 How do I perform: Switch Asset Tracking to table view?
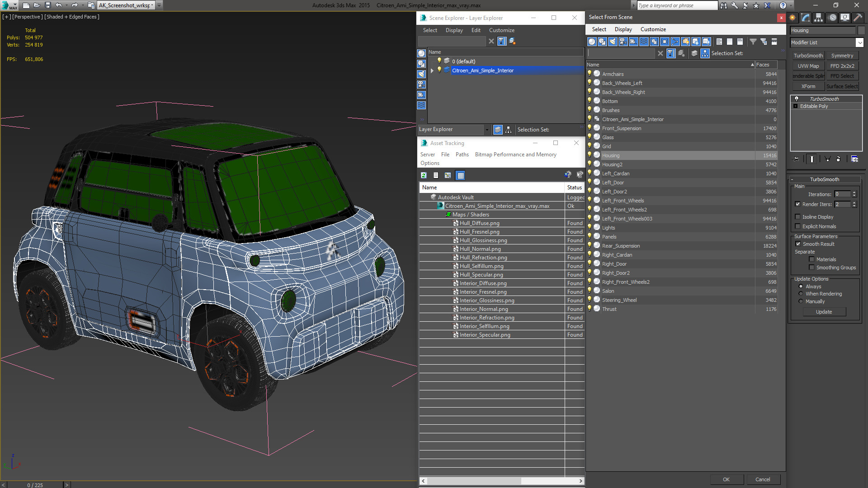point(461,175)
